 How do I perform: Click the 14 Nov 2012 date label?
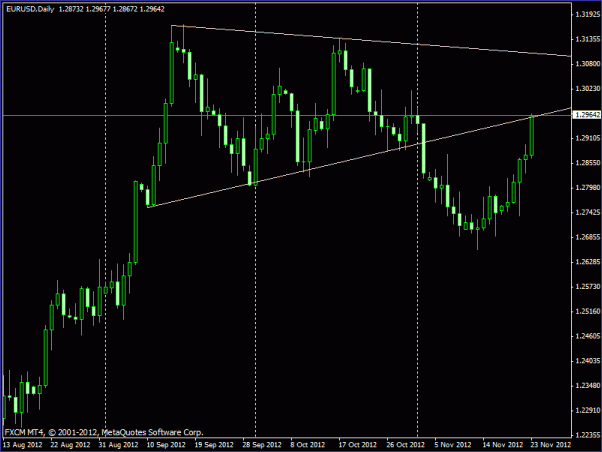tap(503, 445)
